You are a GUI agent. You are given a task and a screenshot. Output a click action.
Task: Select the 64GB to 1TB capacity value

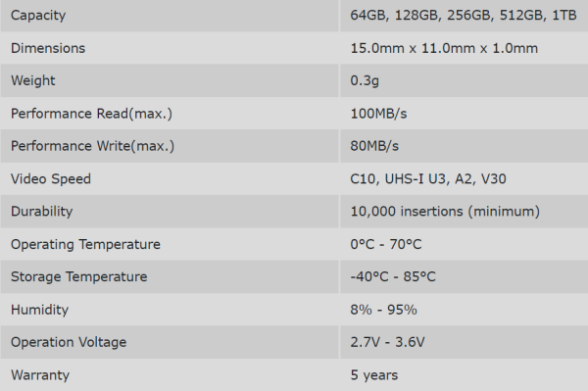coord(464,15)
